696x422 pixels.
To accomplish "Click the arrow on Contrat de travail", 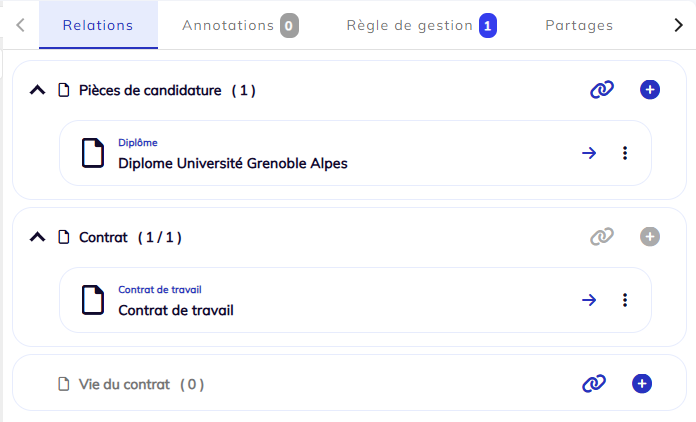I will point(589,300).
